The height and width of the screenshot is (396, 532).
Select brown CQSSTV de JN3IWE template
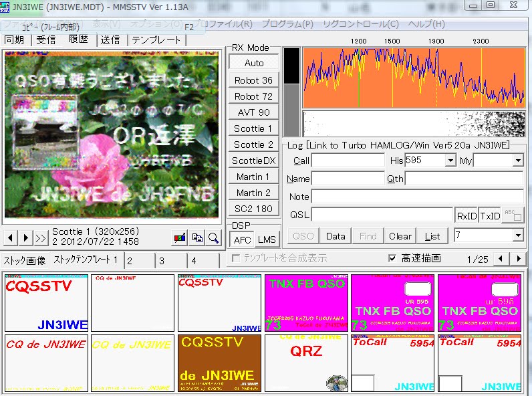click(x=219, y=363)
